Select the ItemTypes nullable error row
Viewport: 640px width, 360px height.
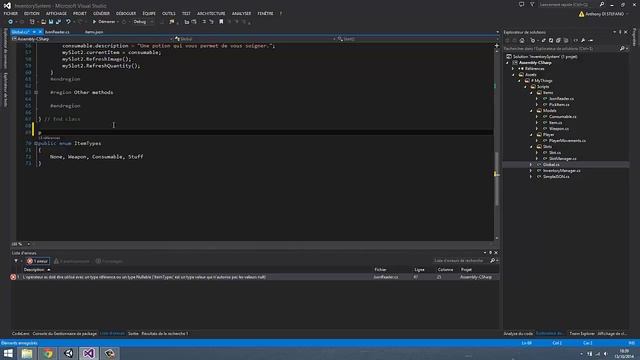pos(255,277)
